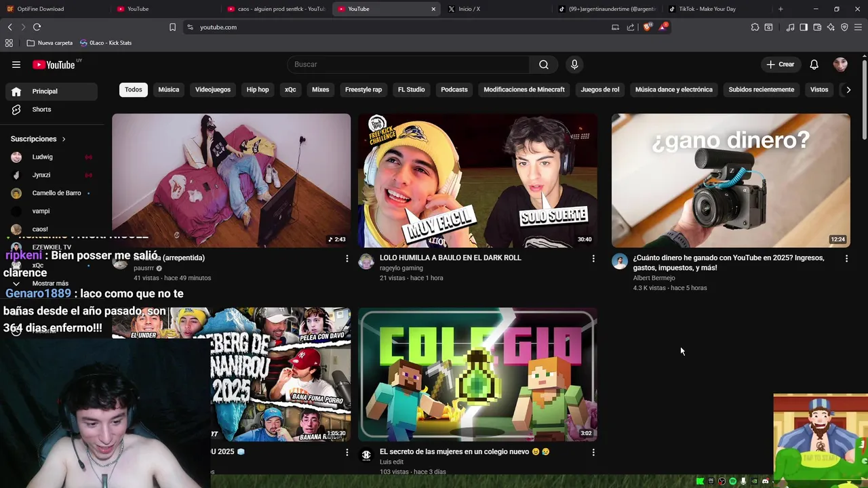Screen dimensions: 868x488
Task: Click the YouTube logo
Action: (54, 64)
